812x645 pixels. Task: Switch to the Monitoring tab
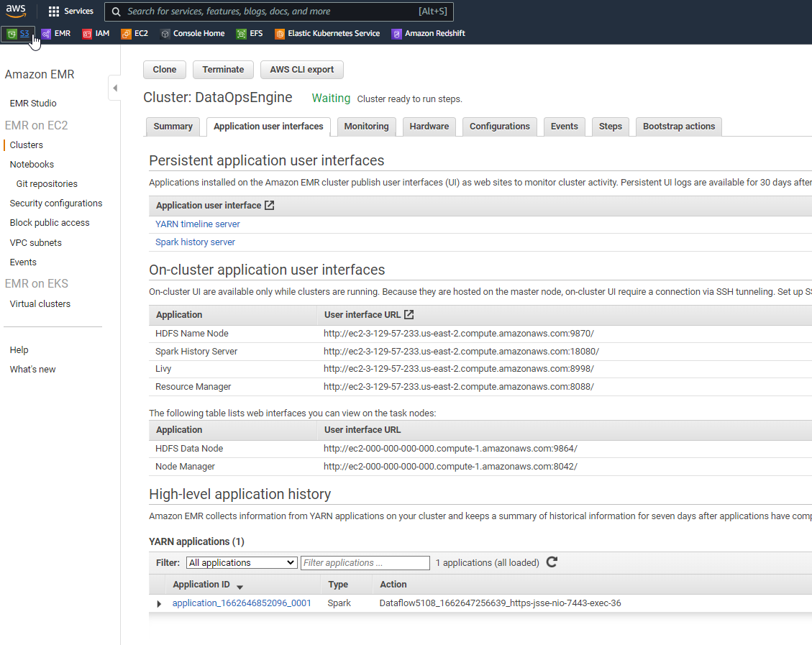coord(366,127)
